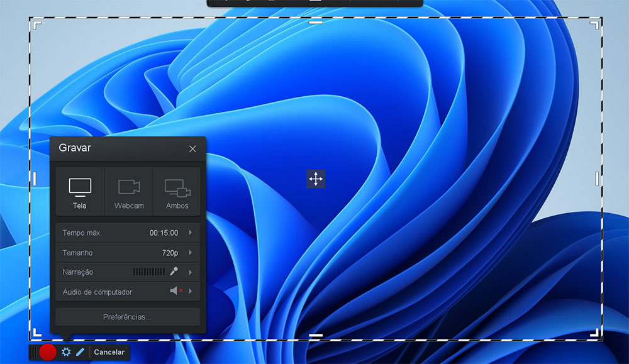Select Tela recording mode
The image size is (629, 364).
click(80, 192)
